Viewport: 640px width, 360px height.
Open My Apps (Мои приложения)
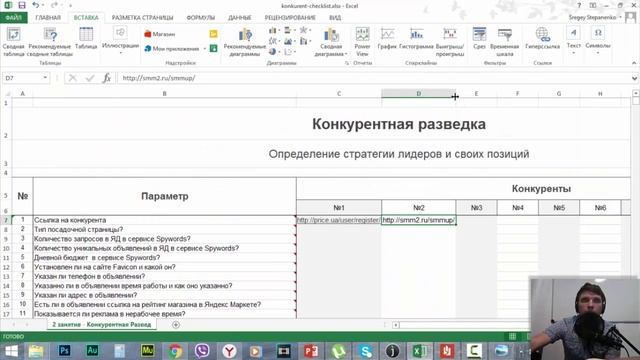[172, 49]
